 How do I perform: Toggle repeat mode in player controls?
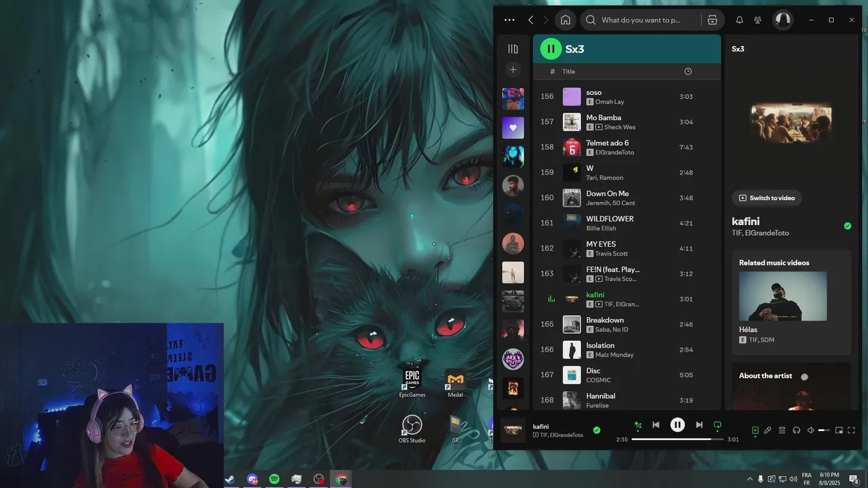717,426
